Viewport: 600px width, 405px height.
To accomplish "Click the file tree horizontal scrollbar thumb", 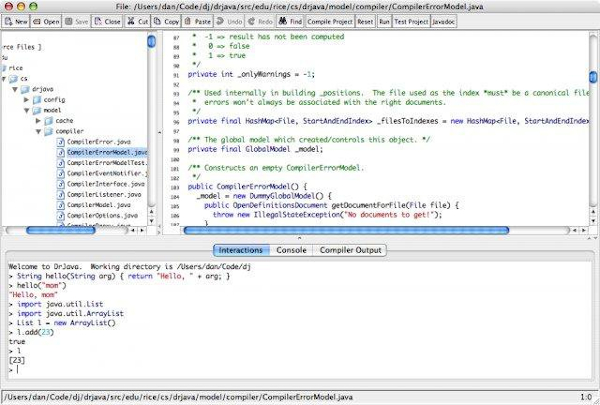I will coord(60,230).
